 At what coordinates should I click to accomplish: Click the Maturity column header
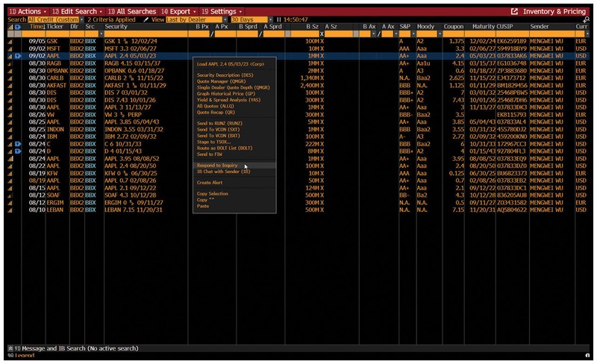[x=484, y=27]
